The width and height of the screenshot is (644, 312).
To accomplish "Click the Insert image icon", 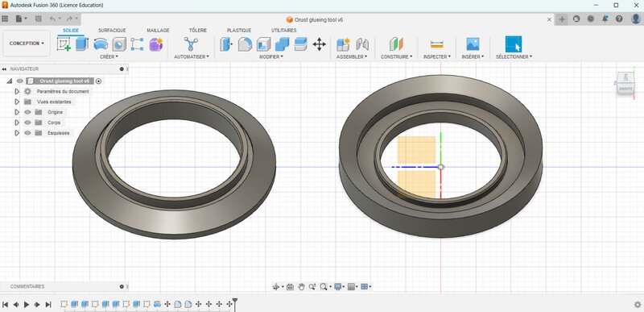I will coord(473,44).
